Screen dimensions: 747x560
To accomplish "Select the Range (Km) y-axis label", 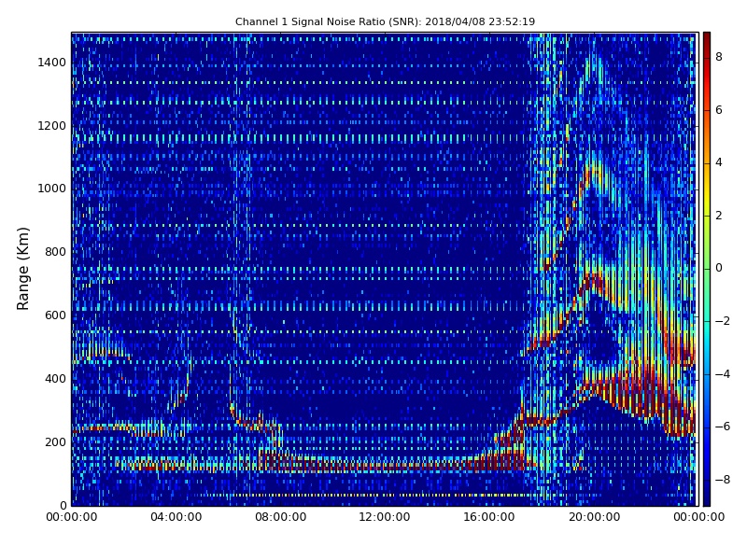I will (x=22, y=269).
